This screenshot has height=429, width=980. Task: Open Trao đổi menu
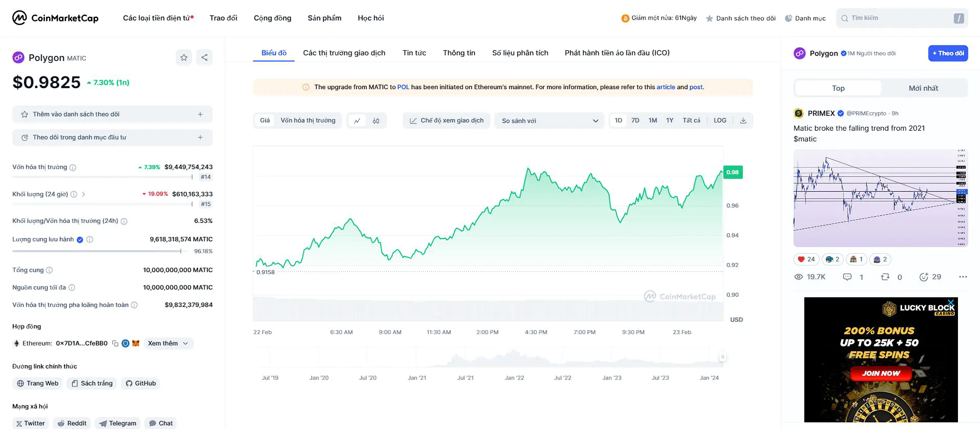223,18
